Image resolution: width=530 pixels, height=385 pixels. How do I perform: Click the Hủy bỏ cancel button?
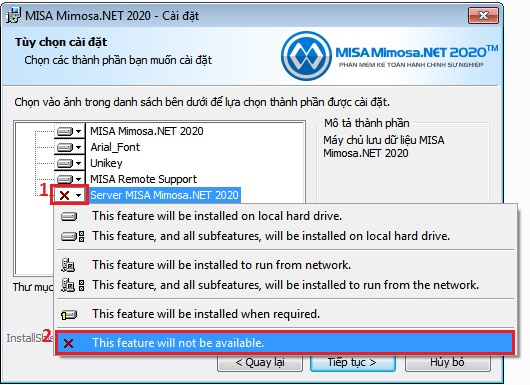click(x=448, y=363)
